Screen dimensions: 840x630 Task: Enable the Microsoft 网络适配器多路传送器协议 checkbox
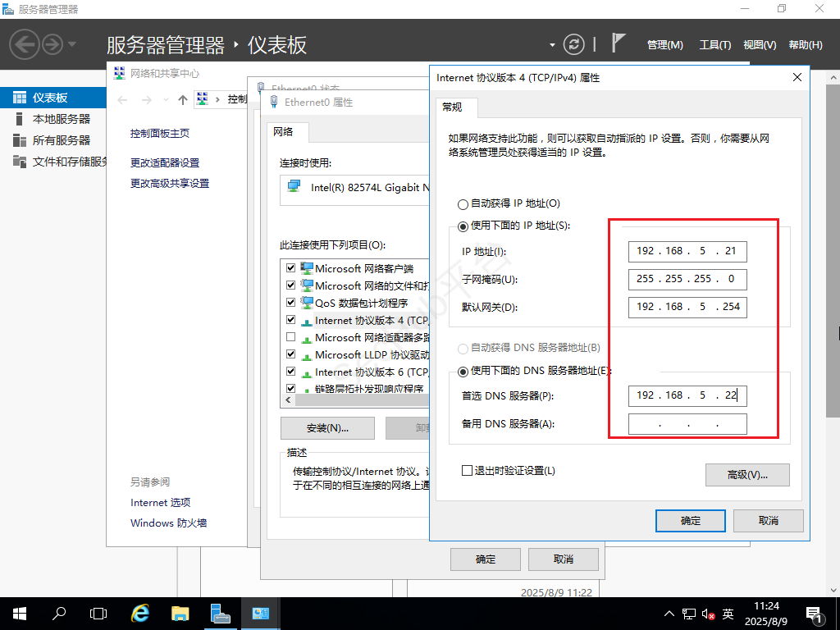291,337
